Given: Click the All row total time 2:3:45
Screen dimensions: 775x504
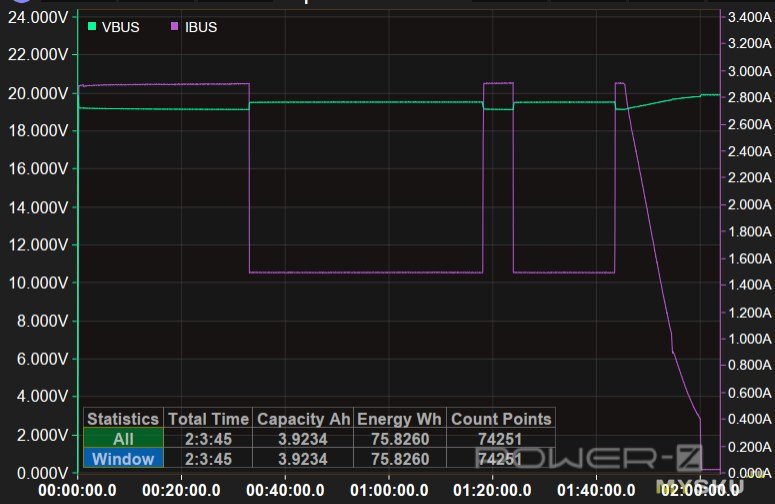Looking at the screenshot, I should [209, 439].
